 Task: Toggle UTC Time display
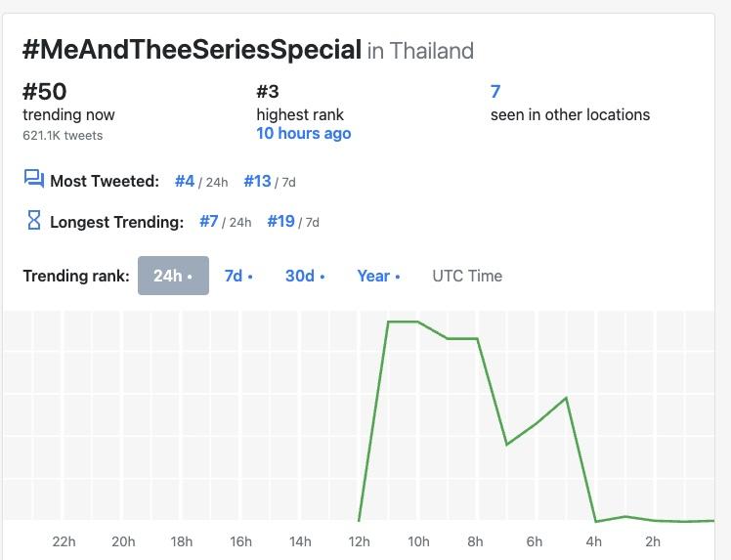click(x=467, y=276)
